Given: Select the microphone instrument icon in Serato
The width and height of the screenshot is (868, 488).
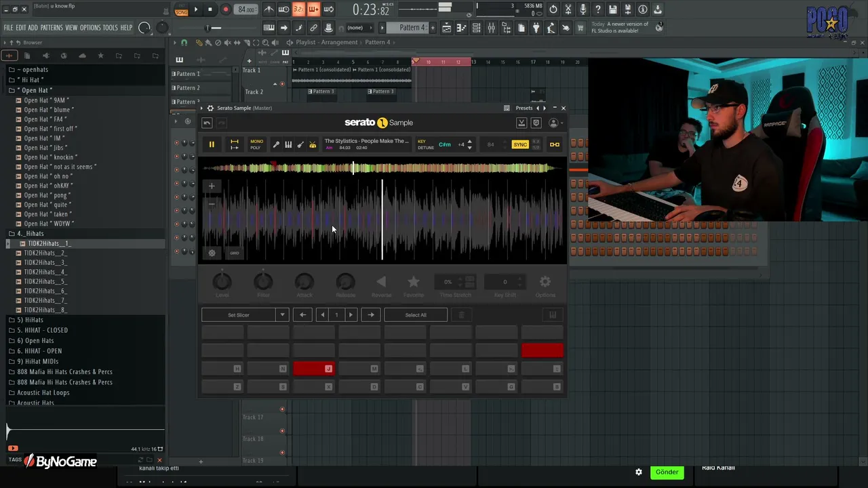Looking at the screenshot, I should click(x=276, y=144).
